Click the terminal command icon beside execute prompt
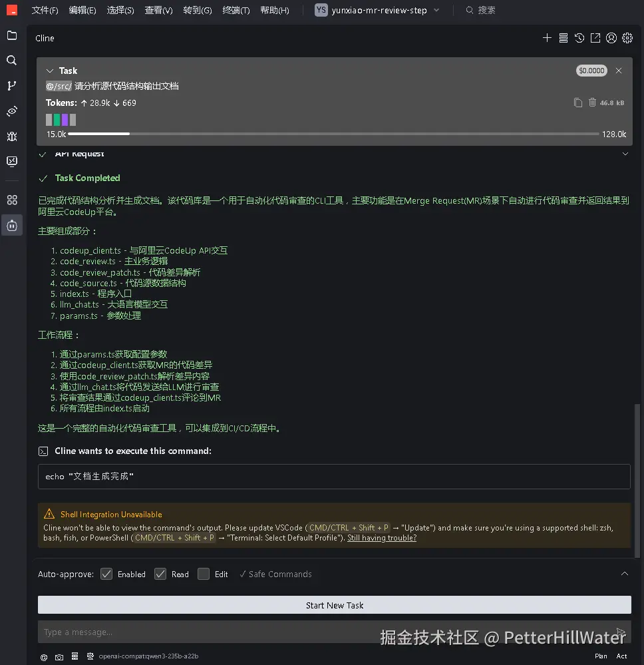This screenshot has height=665, width=644. (x=43, y=451)
